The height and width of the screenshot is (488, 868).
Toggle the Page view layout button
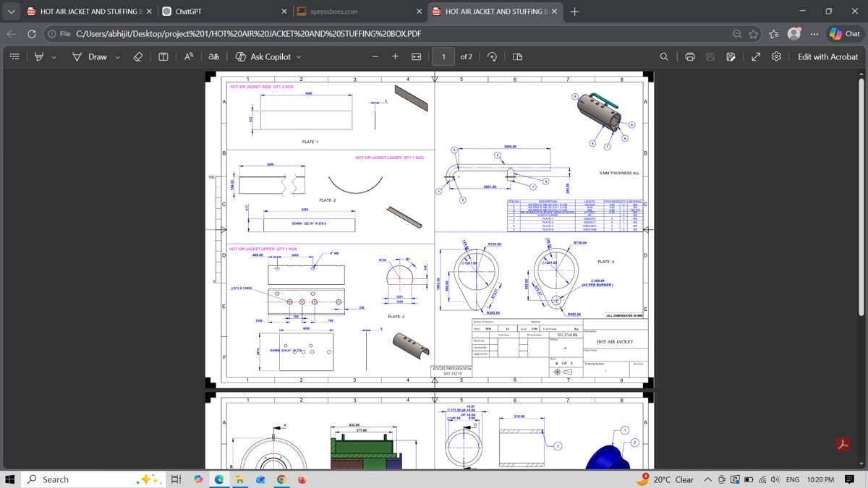pyautogui.click(x=517, y=56)
